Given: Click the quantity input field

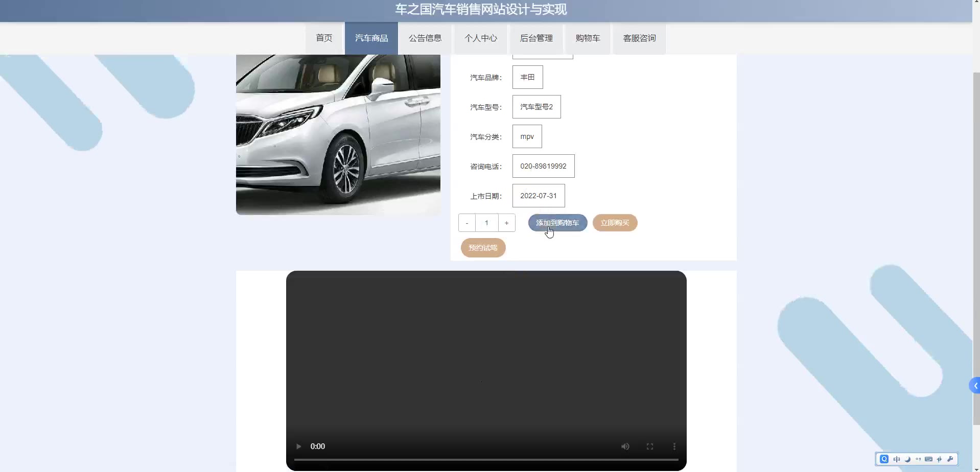Looking at the screenshot, I should point(487,223).
